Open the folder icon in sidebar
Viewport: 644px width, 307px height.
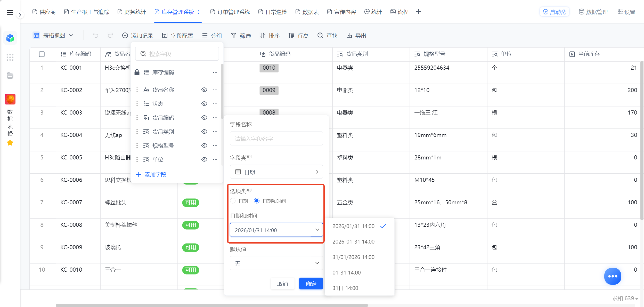click(10, 76)
